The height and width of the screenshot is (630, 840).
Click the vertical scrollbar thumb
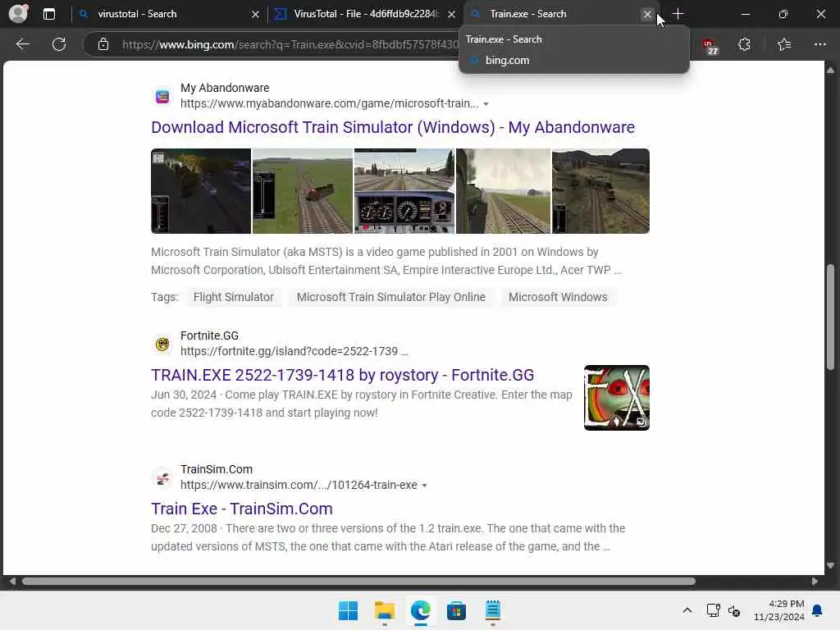[x=830, y=317]
